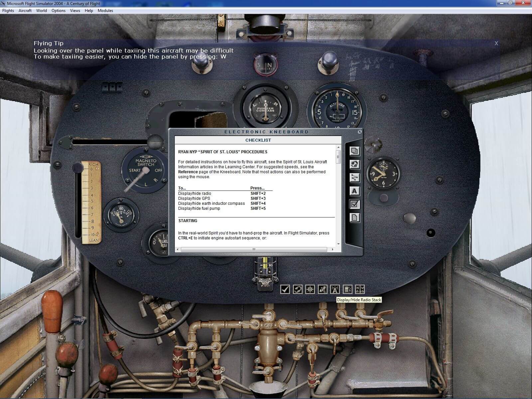The width and height of the screenshot is (532, 399).
Task: Close the Electronic Kneeboard window
Action: click(359, 132)
